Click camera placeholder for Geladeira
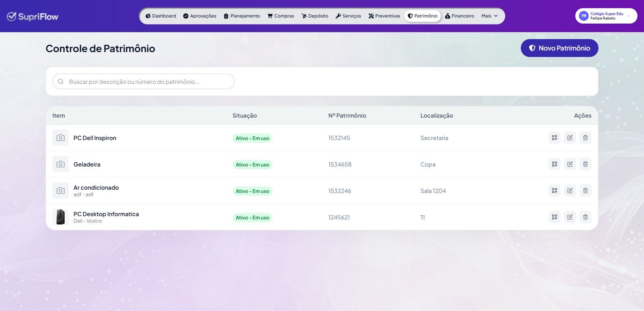The height and width of the screenshot is (311, 644). pos(61,164)
